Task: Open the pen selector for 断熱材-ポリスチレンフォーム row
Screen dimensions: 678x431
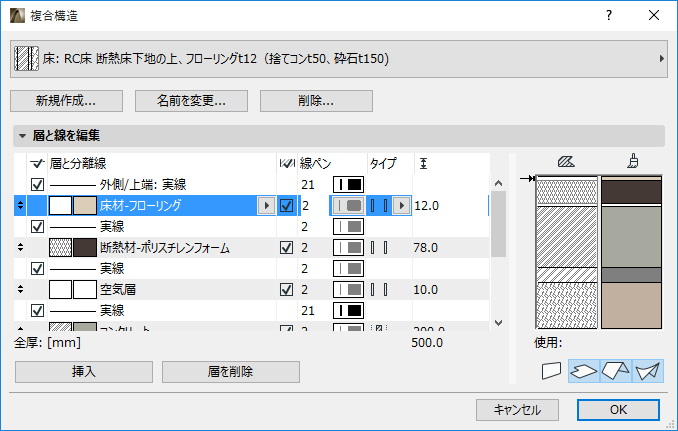Action: (348, 248)
